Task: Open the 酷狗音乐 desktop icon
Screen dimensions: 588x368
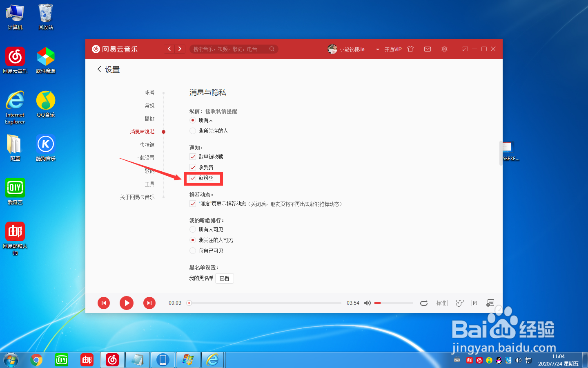Action: (46, 148)
